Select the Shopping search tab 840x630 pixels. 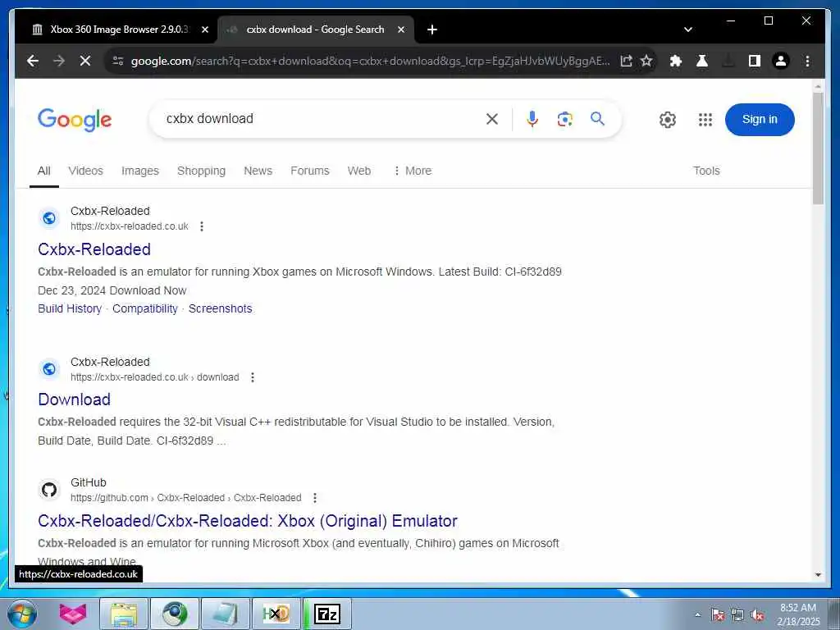(202, 171)
